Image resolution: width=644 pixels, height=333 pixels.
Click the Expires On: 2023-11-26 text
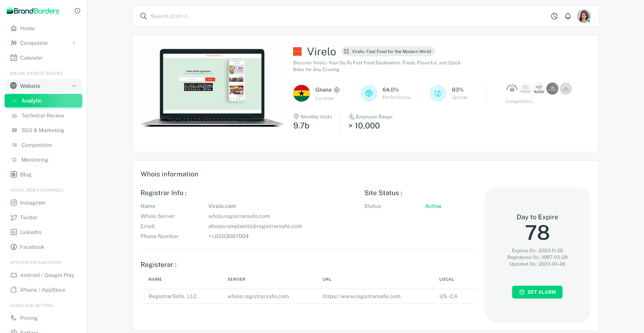537,251
